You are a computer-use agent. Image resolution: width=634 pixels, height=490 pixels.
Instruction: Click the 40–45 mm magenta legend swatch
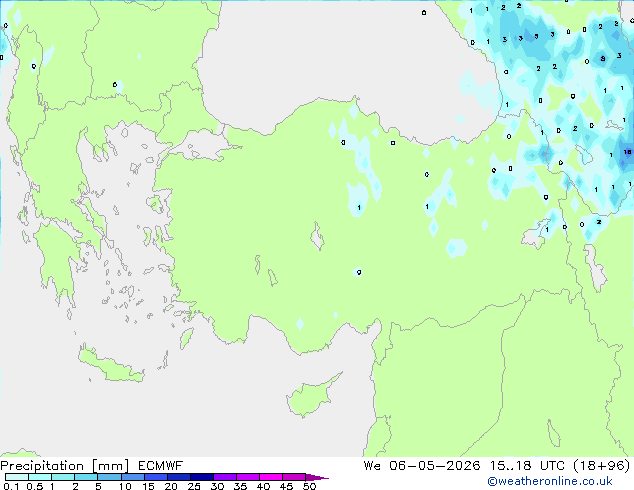271,477
